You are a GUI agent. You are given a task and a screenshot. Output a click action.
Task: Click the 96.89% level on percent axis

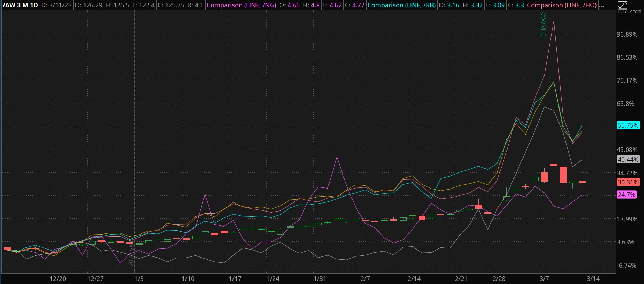coord(627,34)
